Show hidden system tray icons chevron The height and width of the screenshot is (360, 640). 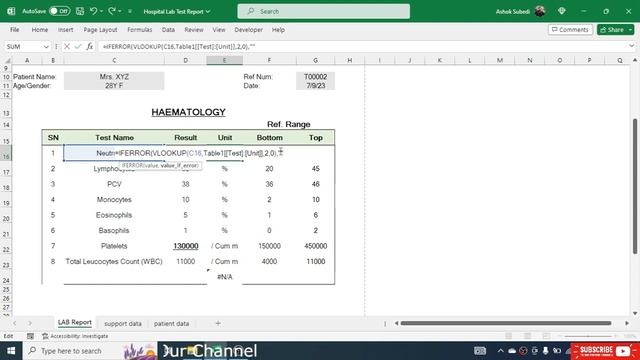tap(500, 351)
